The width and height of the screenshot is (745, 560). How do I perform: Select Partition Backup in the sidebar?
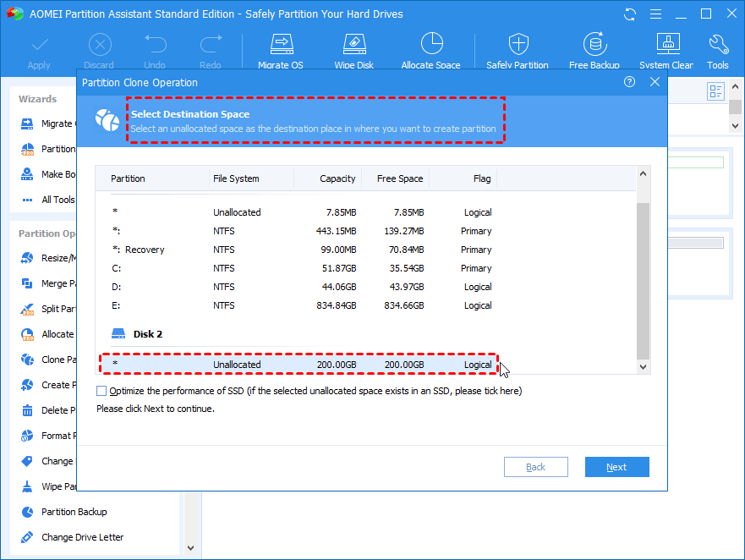[74, 512]
